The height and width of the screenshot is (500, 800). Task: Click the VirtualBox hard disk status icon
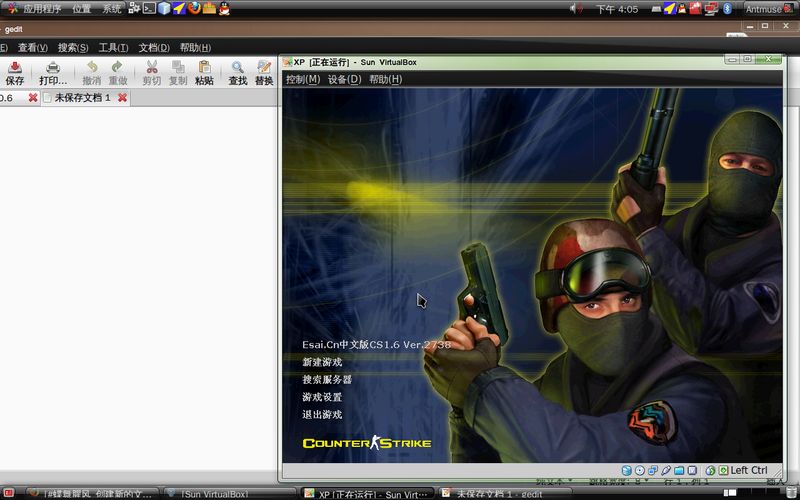click(627, 470)
